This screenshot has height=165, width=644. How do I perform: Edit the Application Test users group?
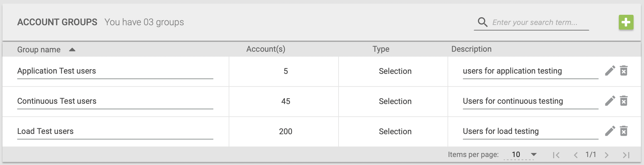pyautogui.click(x=610, y=71)
